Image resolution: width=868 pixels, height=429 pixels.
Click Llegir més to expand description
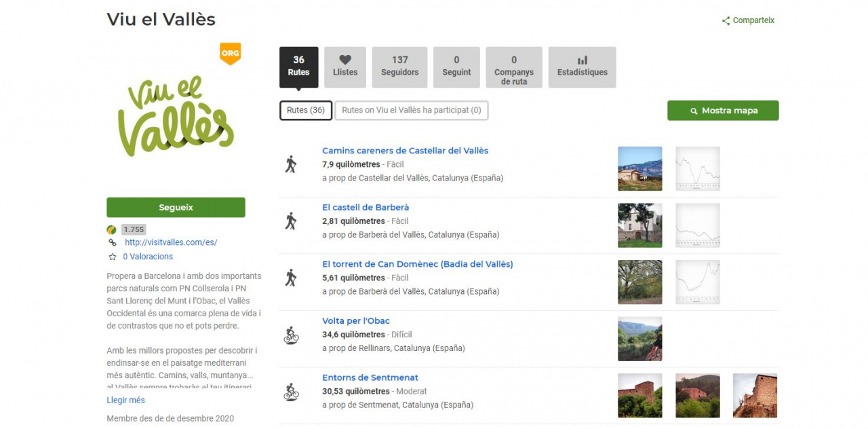125,400
